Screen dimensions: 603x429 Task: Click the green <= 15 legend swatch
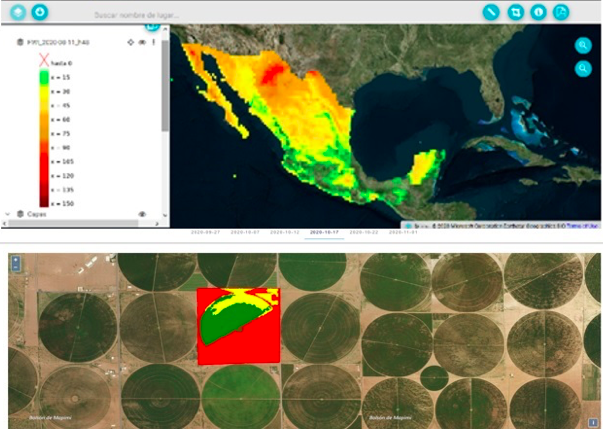click(43, 77)
